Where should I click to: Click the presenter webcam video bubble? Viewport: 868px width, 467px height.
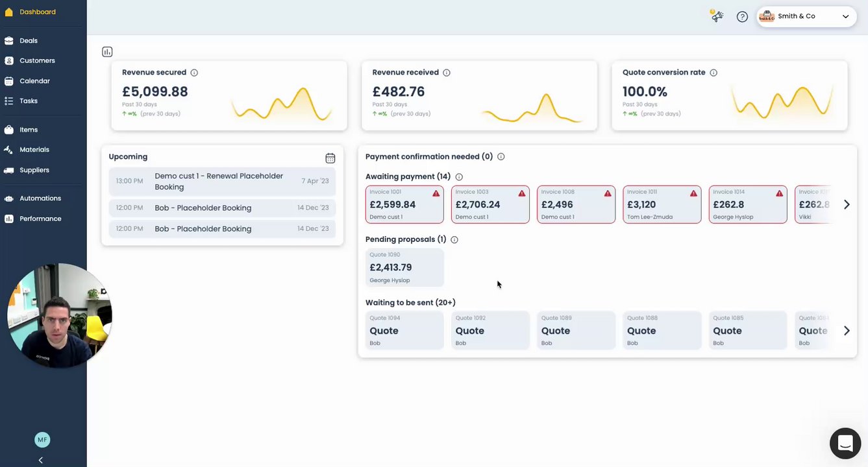click(60, 316)
